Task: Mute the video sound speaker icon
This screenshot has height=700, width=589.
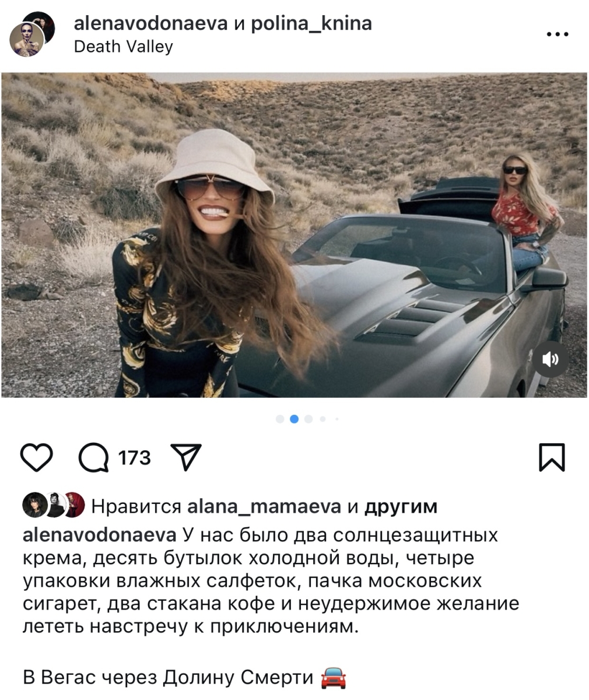Action: coord(549,359)
